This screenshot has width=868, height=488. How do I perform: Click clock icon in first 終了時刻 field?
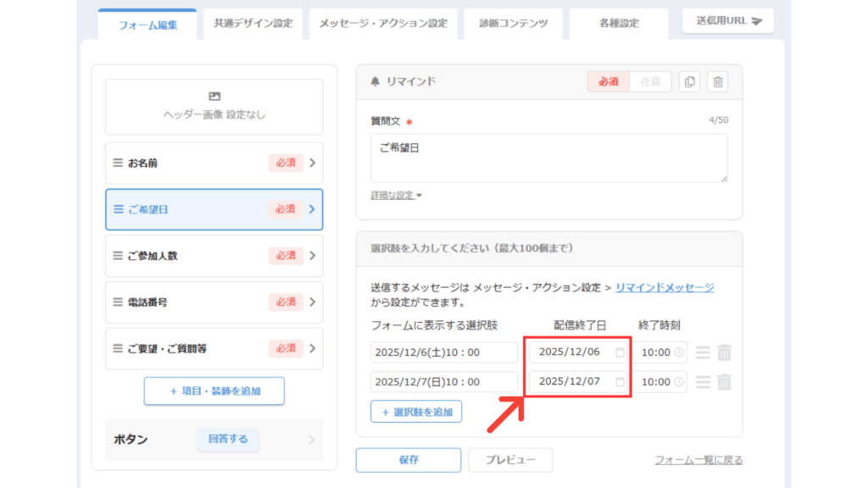(x=679, y=352)
